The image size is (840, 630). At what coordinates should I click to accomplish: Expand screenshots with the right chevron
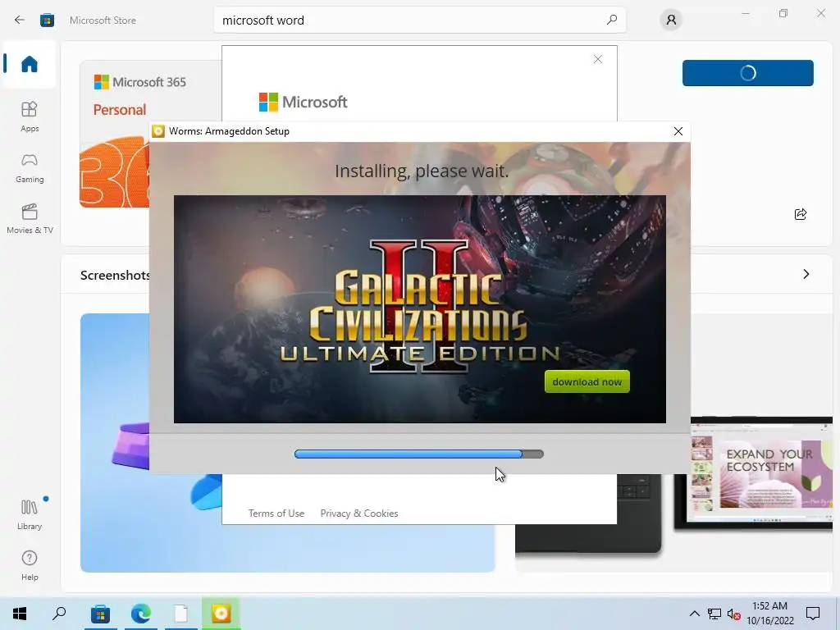tap(806, 274)
